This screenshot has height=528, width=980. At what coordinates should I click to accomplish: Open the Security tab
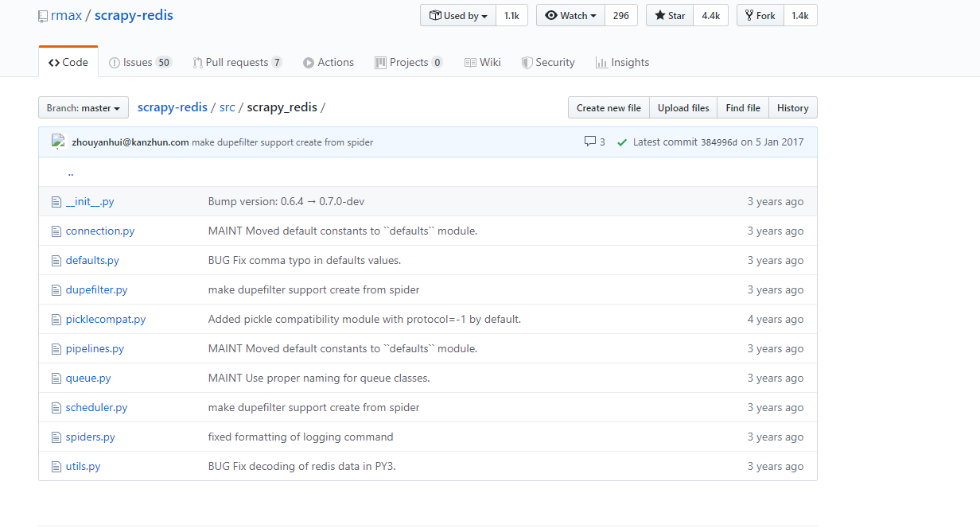point(548,62)
